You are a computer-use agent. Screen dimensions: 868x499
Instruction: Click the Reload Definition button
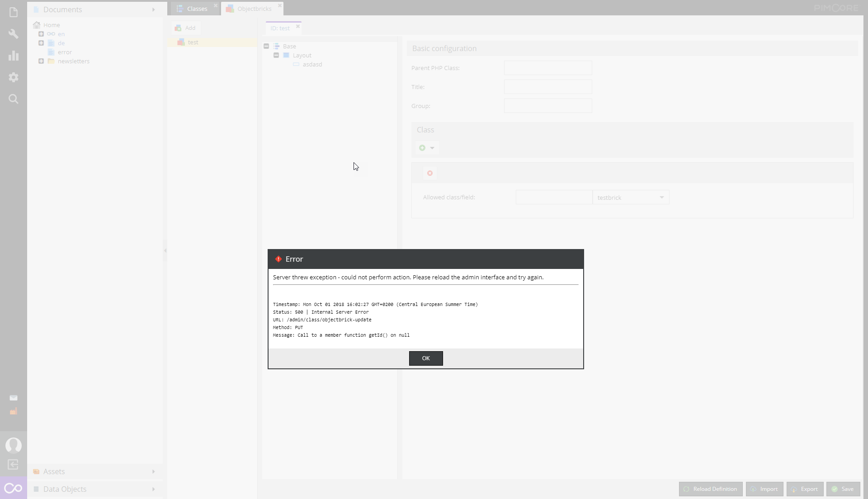[711, 489]
